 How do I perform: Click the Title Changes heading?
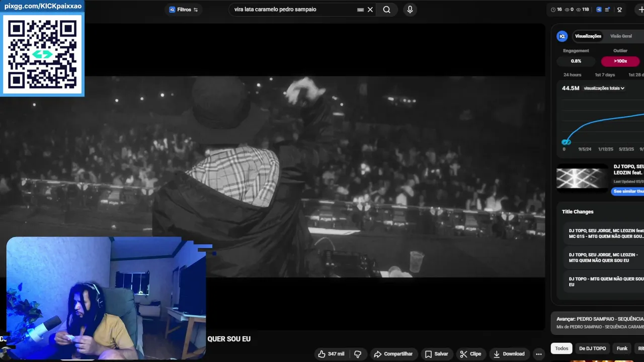(x=578, y=212)
